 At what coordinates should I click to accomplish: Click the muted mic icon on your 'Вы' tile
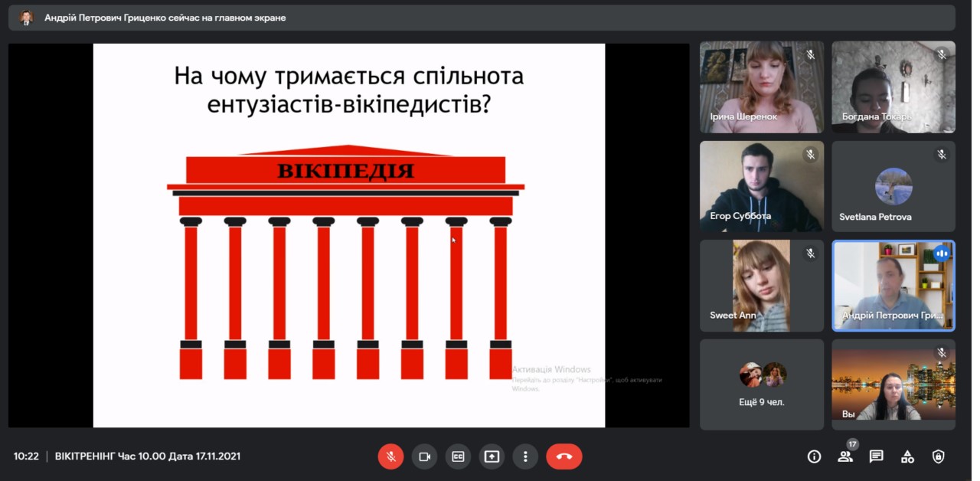tap(942, 353)
